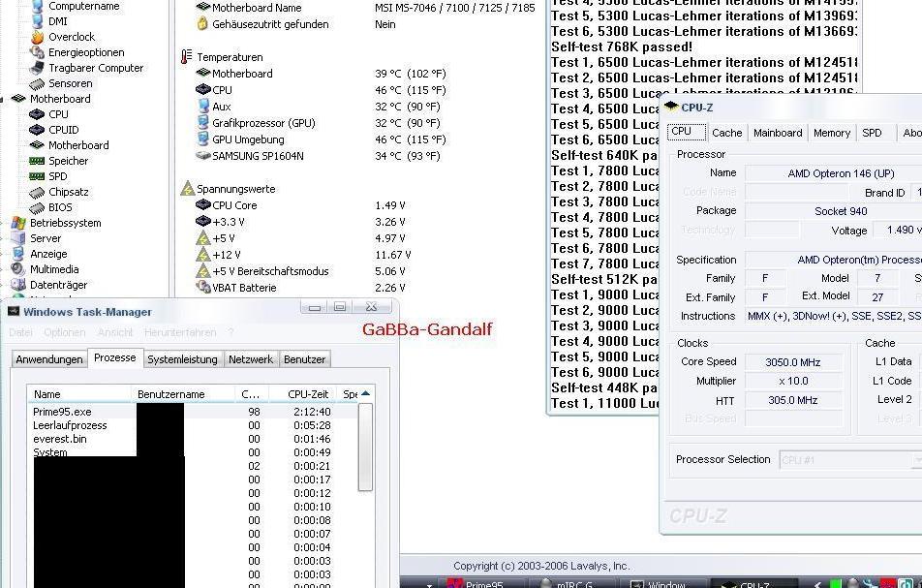Click the CPU Core voltage row
The height and width of the screenshot is (588, 922).
click(300, 205)
